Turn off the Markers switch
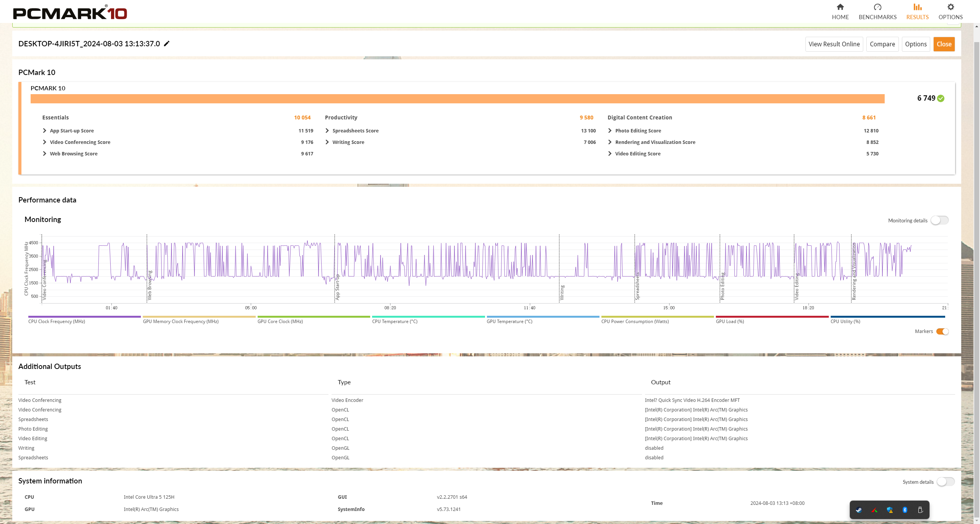This screenshot has width=980, height=524. [x=942, y=331]
